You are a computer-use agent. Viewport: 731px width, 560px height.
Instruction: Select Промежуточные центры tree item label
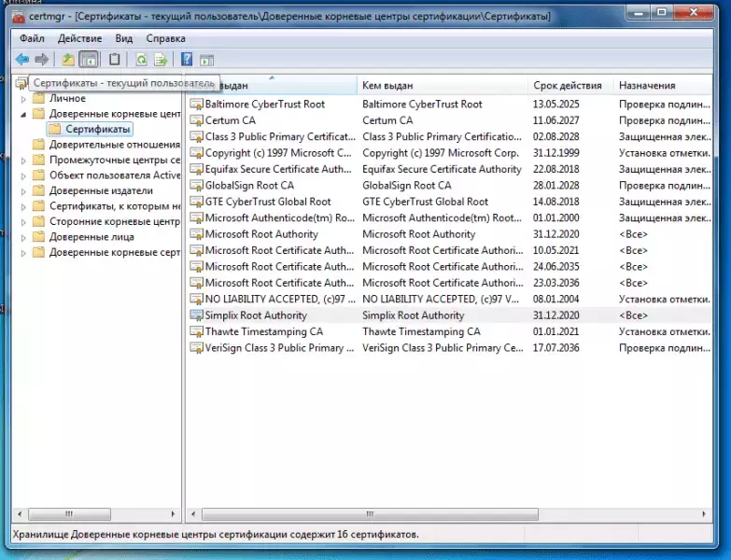coord(115,160)
